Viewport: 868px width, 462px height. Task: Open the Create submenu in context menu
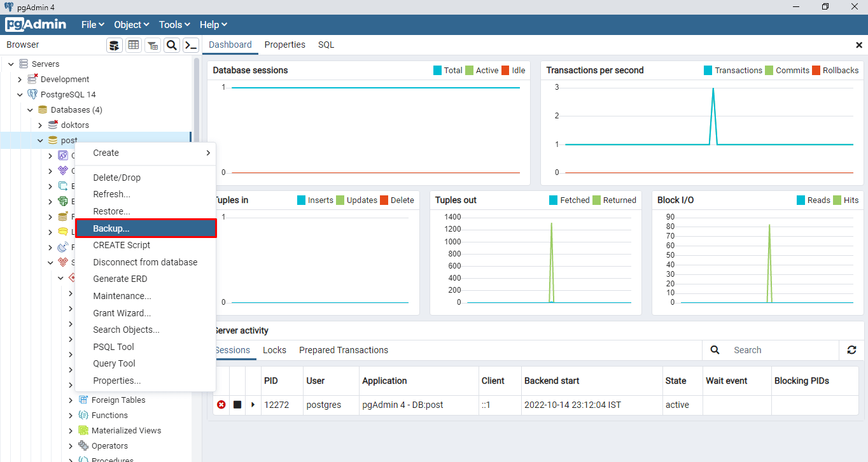coord(146,153)
